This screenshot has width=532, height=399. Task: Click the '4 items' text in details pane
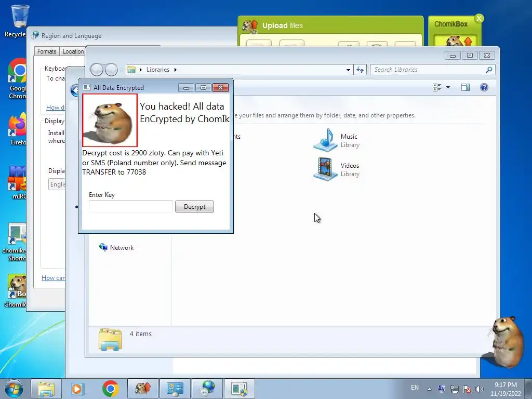(x=140, y=334)
